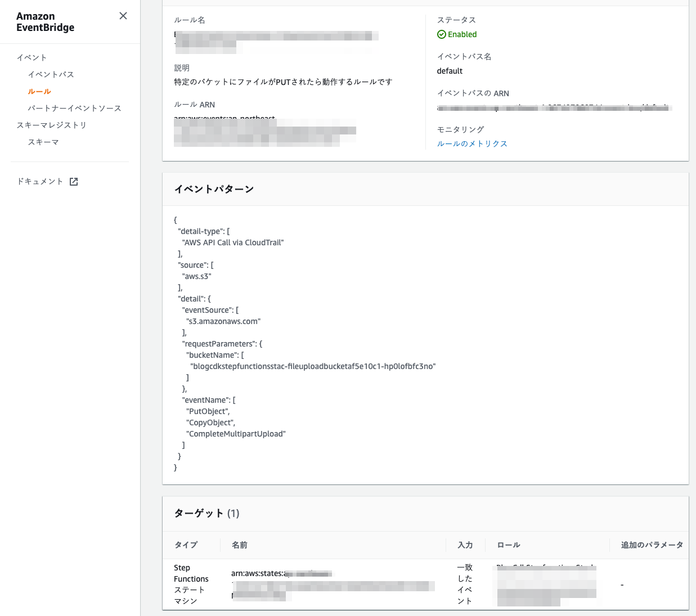Click the イベントパターン section heading
The width and height of the screenshot is (696, 616).
[x=214, y=189]
